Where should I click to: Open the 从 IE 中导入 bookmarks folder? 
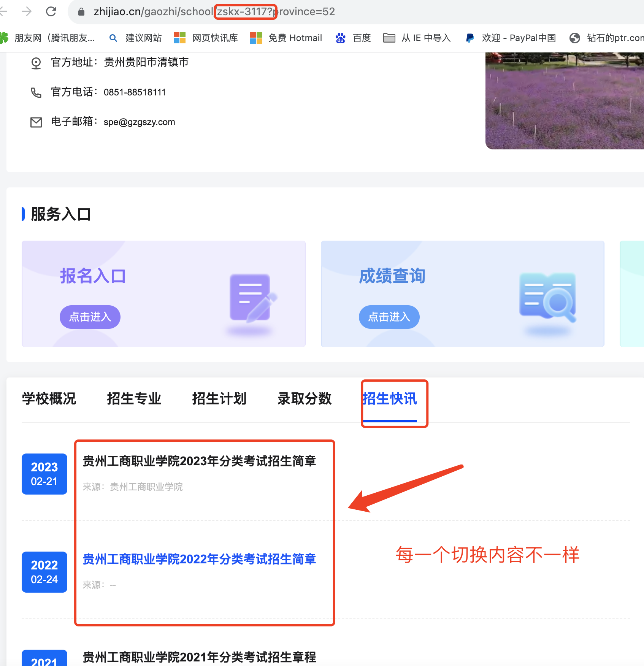point(417,38)
